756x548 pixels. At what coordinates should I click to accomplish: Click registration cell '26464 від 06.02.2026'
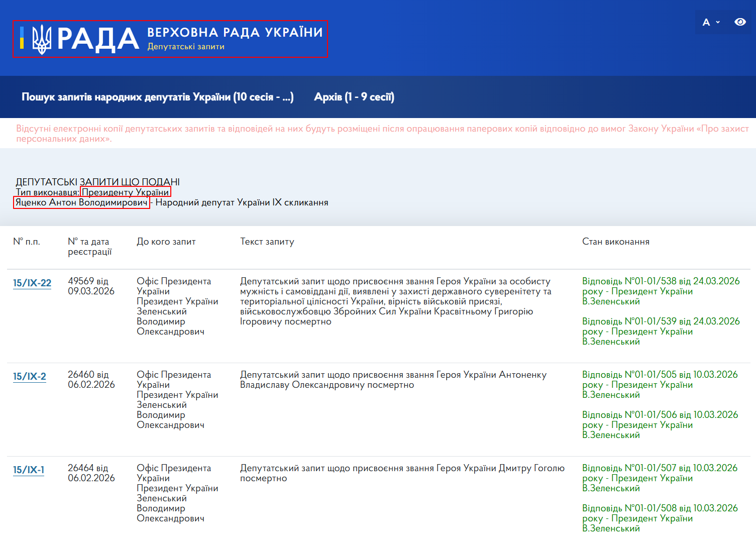coord(91,473)
